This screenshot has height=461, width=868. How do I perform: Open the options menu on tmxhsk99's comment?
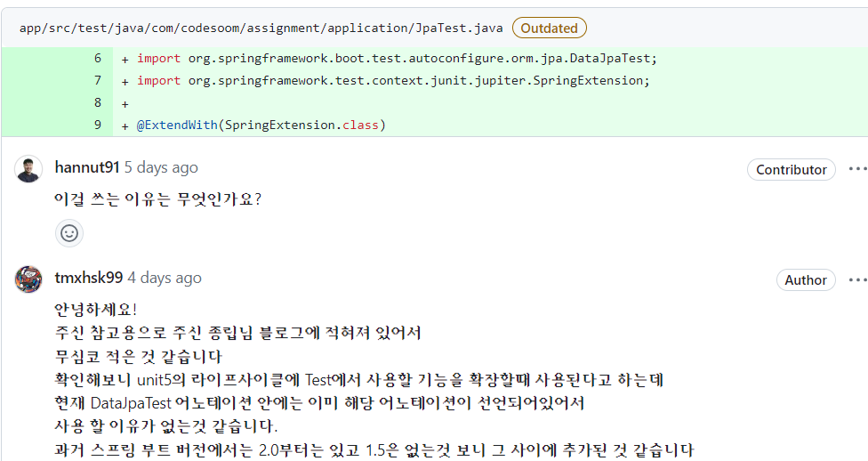857,279
